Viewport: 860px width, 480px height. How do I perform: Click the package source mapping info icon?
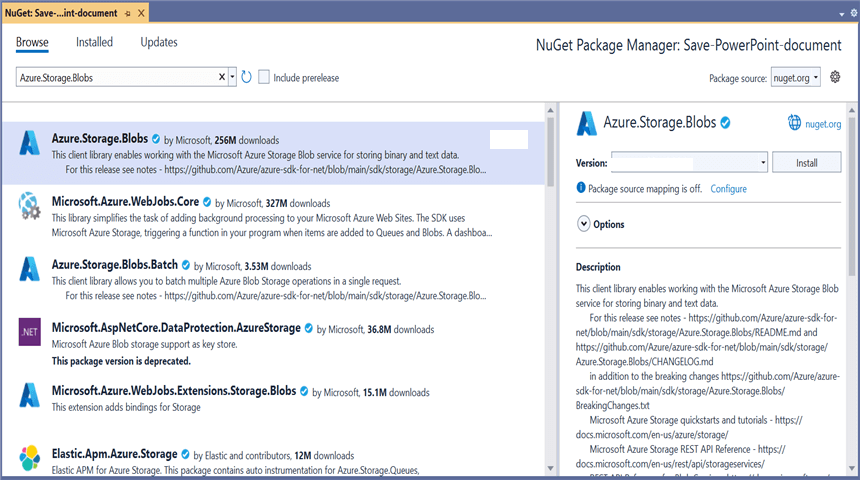581,188
